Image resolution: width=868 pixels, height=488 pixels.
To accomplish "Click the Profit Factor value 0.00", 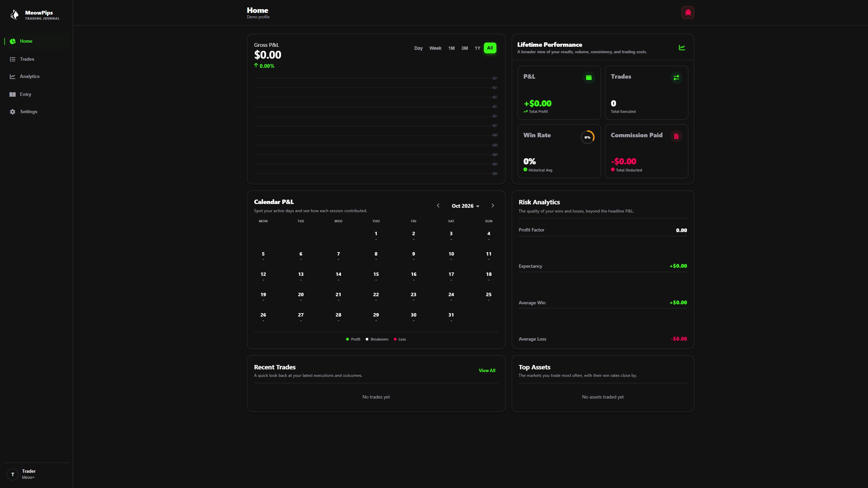I will tap(681, 230).
